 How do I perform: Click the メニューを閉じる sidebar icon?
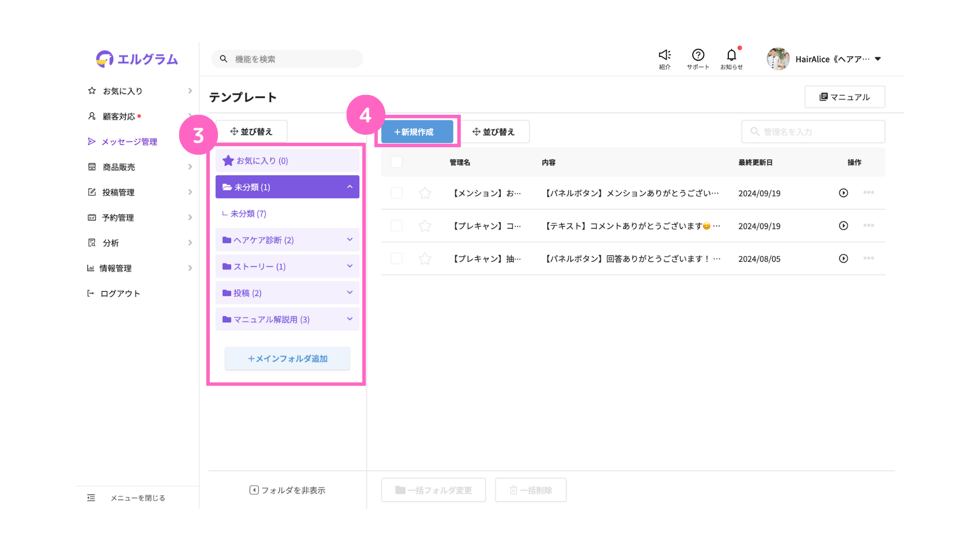coord(91,498)
